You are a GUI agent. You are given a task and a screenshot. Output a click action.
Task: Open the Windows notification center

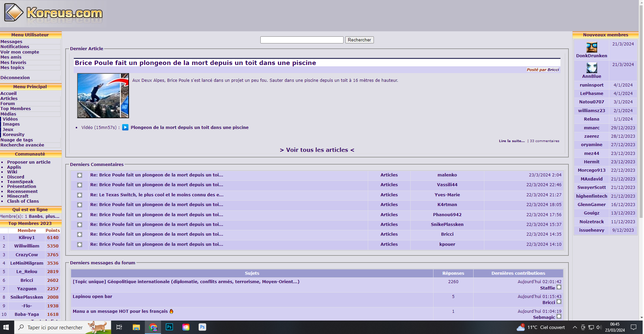pyautogui.click(x=633, y=327)
